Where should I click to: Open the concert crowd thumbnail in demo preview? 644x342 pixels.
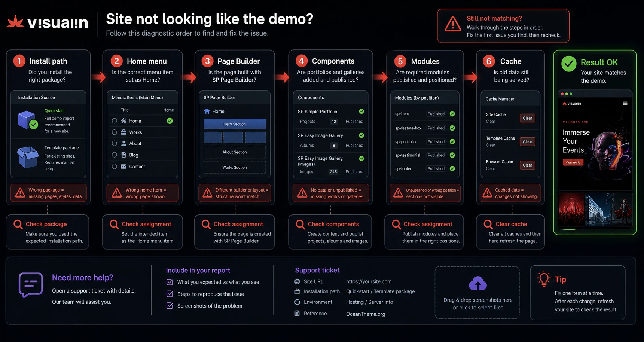coord(571,210)
